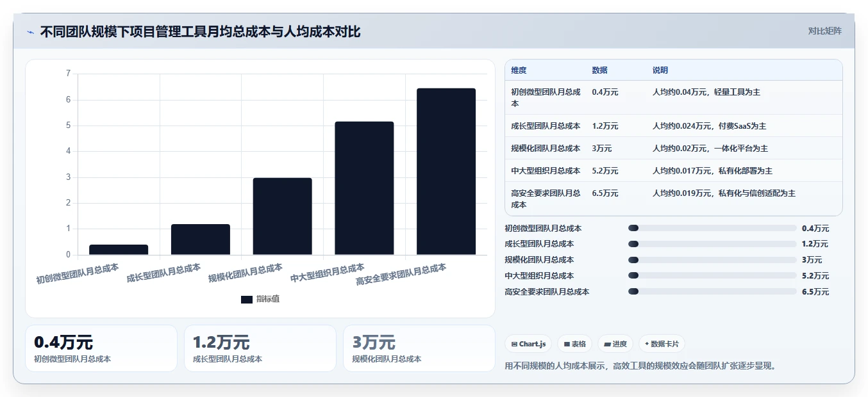Click the 5.2万元 table data cell
This screenshot has height=397, width=868.
[x=605, y=171]
